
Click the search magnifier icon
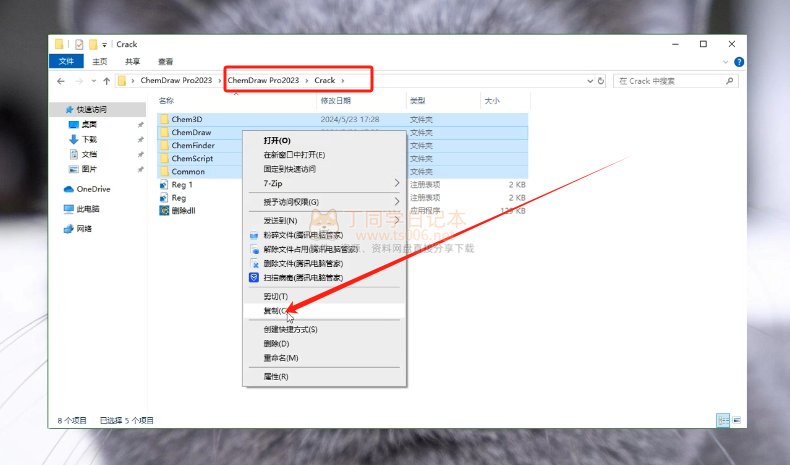(729, 81)
